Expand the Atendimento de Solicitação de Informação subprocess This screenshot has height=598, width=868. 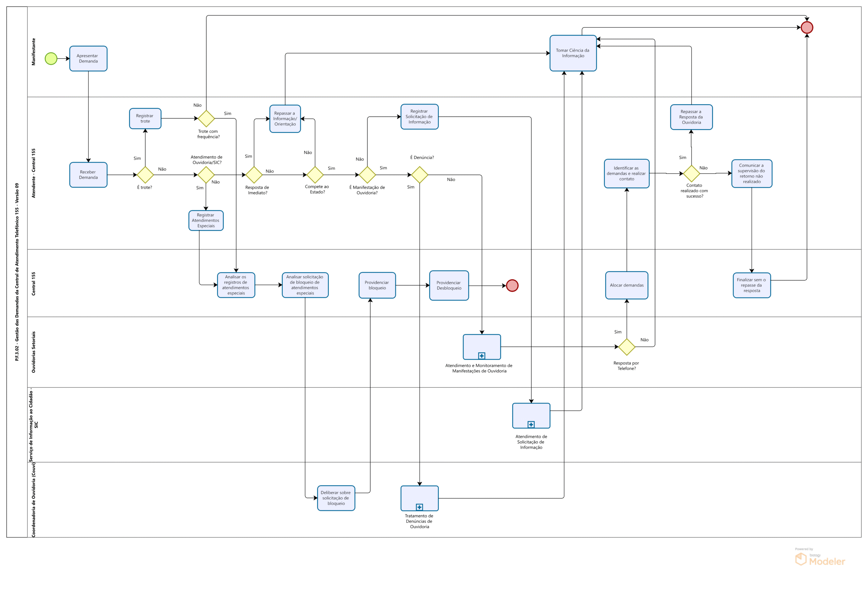pyautogui.click(x=531, y=424)
